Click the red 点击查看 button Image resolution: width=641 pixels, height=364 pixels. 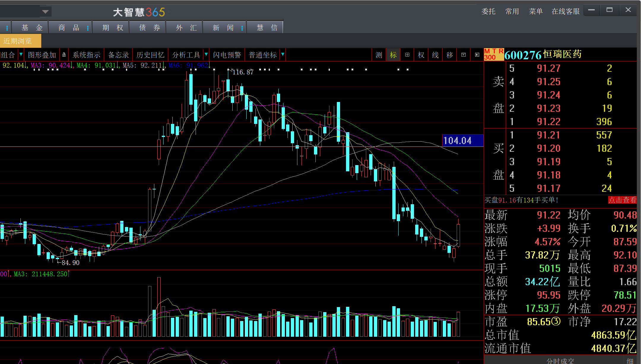(622, 200)
